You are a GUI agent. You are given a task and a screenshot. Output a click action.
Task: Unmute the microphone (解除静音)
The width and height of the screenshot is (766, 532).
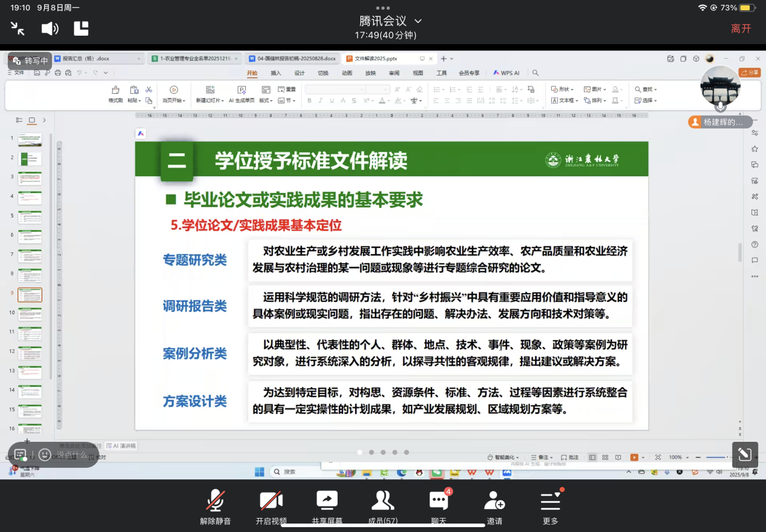pos(215,502)
